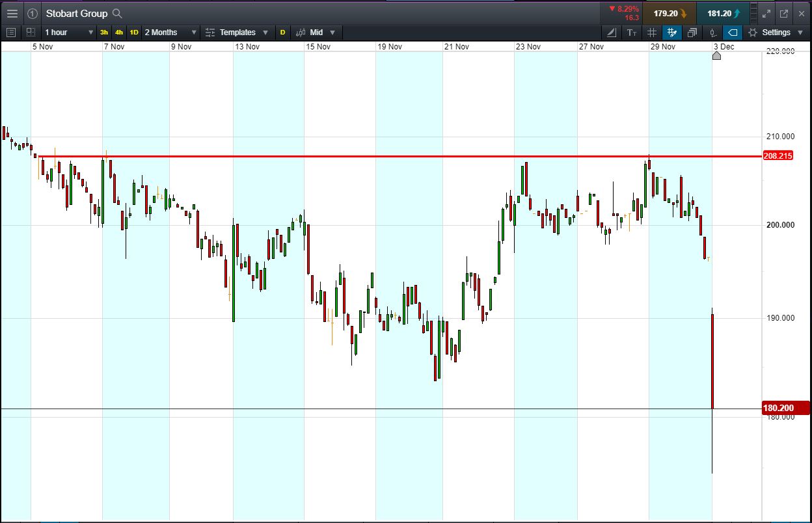812x523 pixels.
Task: Open drawing tools triangle icon
Action: click(612, 32)
